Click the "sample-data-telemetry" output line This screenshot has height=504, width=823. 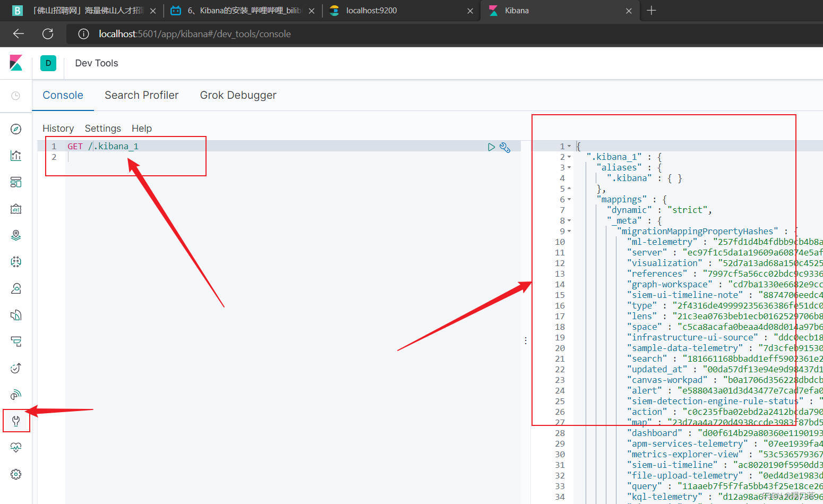725,348
